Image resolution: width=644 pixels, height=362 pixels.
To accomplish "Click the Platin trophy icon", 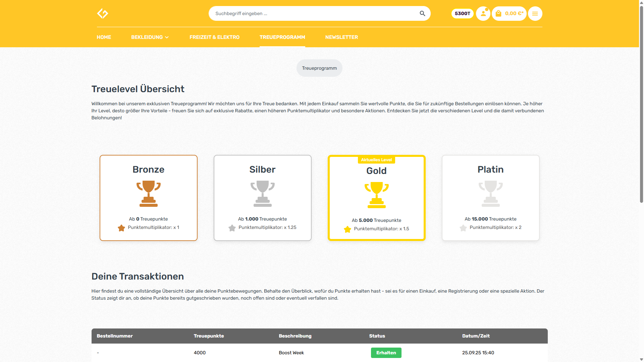I will tap(490, 193).
